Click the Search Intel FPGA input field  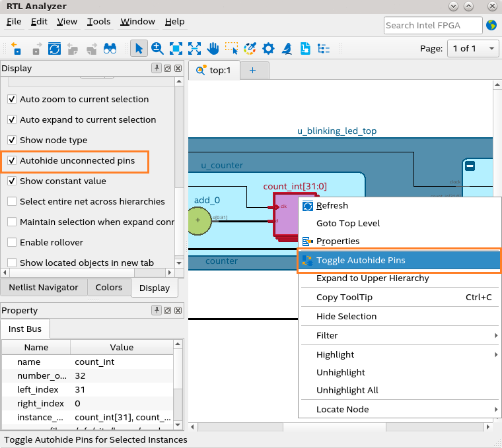[x=432, y=25]
